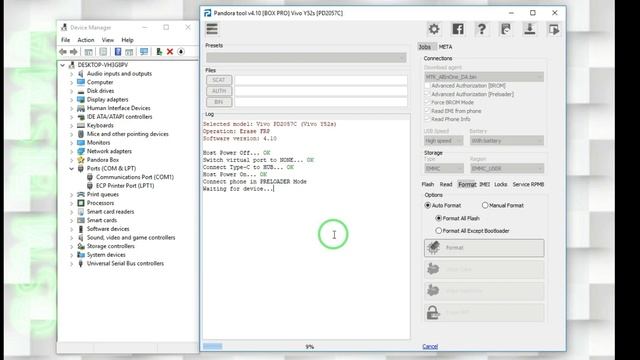Screen dimensions: 640x360
Task: Switch to the Flash tab
Action: (x=428, y=184)
